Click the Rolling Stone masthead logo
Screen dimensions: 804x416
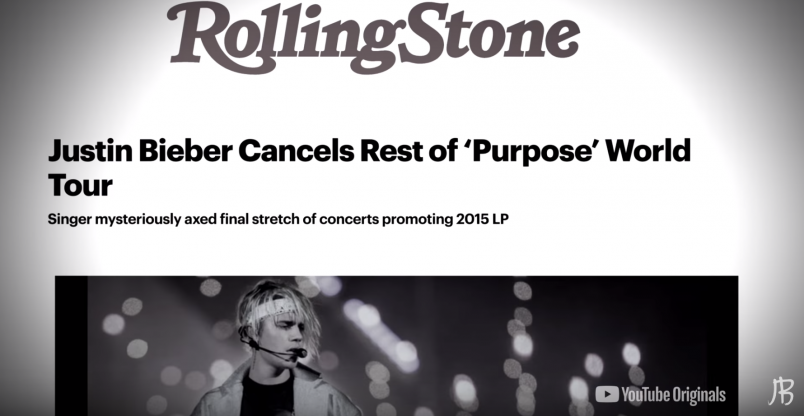pos(373,38)
